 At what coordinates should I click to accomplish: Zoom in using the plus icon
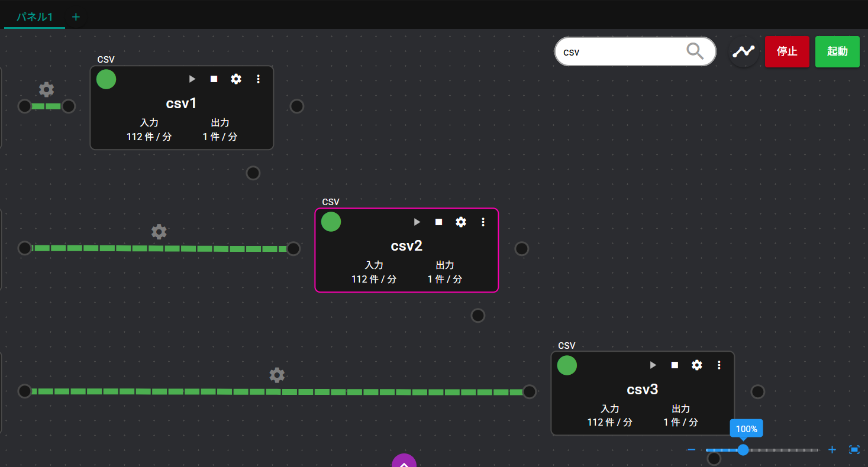tap(832, 450)
